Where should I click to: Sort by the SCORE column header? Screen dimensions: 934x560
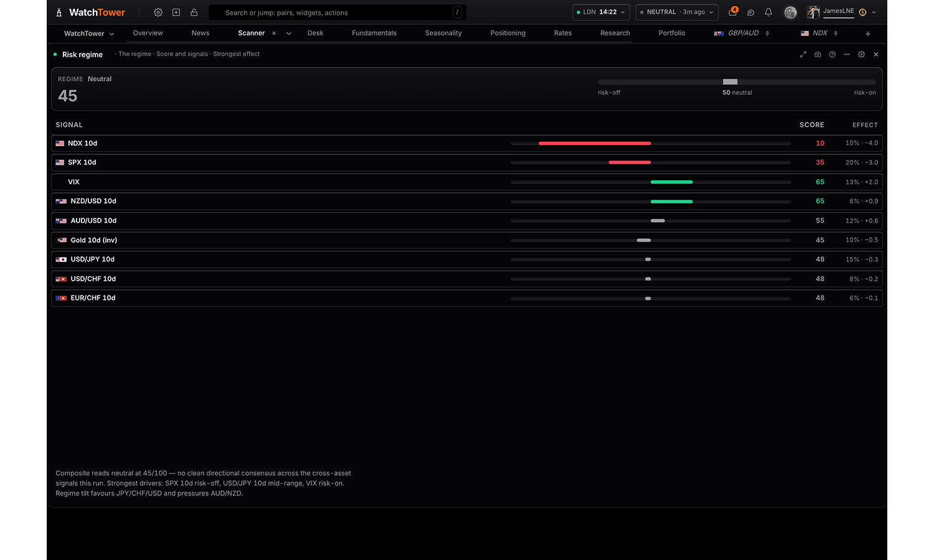coord(812,125)
